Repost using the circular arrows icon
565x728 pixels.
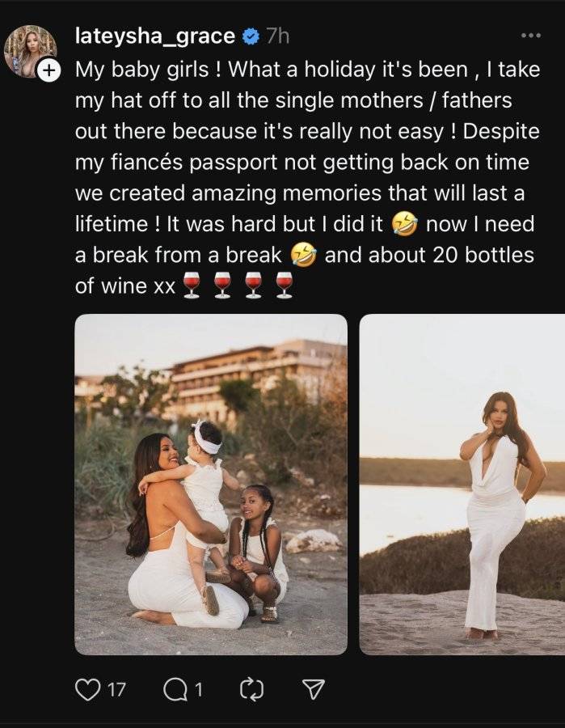click(x=252, y=689)
